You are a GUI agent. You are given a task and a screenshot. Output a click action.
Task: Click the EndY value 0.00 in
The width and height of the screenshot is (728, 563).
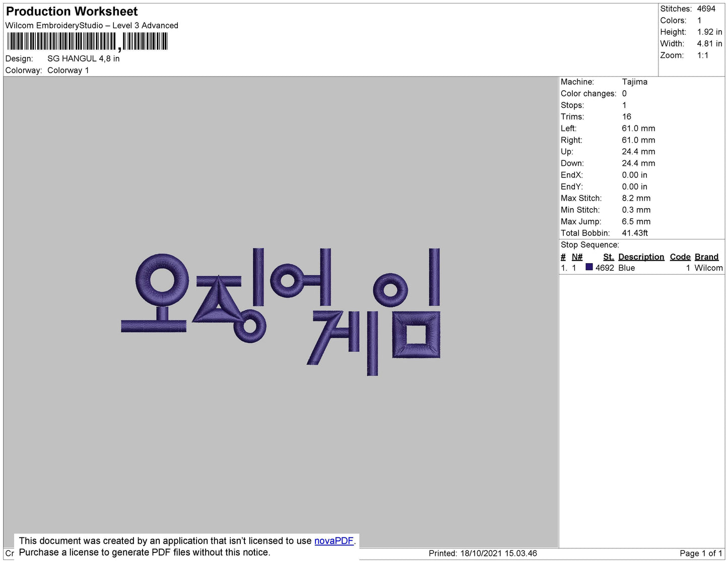pyautogui.click(x=635, y=186)
